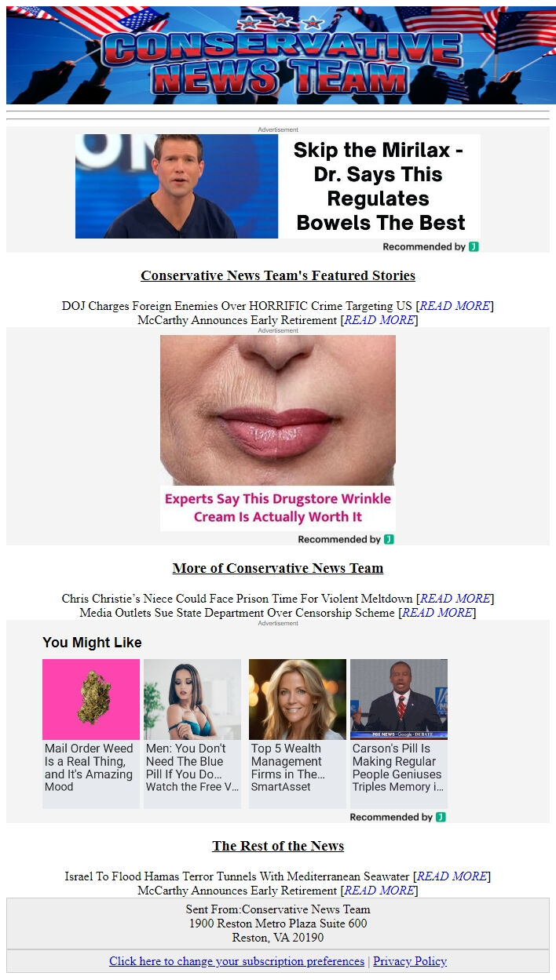Click the lips image in wrinkle cream ad
Image resolution: width=556 pixels, height=980 pixels.
coord(278,410)
